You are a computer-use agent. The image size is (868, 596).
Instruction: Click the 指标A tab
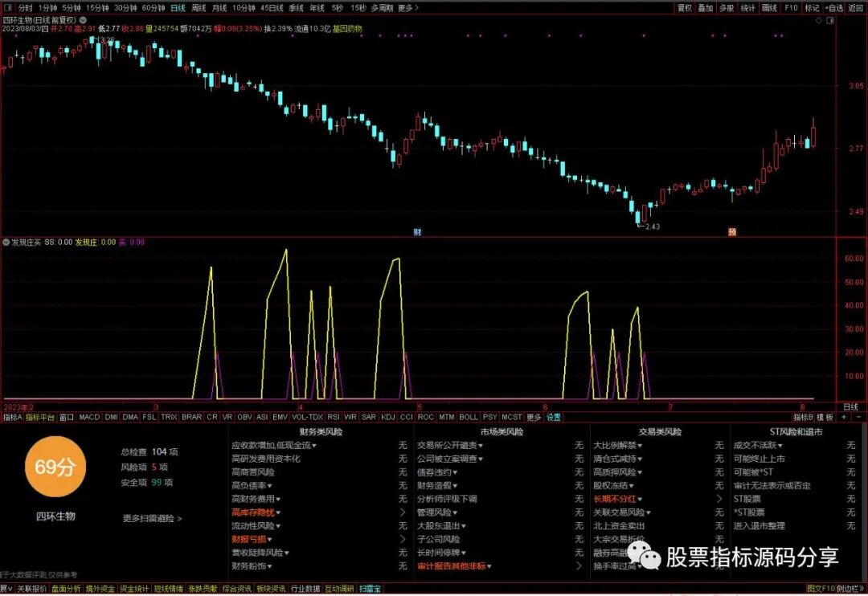tap(12, 417)
